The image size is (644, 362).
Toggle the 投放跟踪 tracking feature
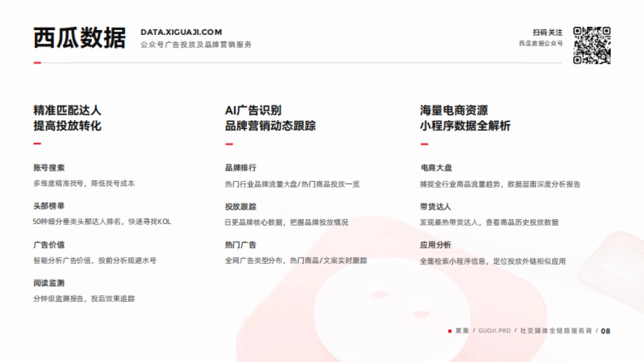click(240, 206)
